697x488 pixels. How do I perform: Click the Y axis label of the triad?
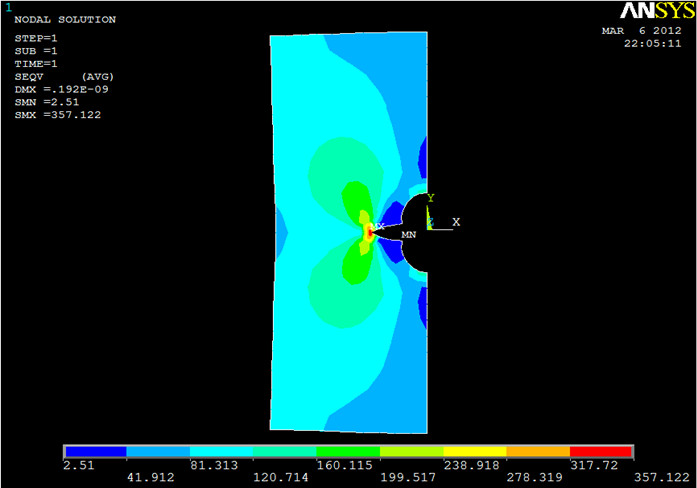(x=430, y=198)
